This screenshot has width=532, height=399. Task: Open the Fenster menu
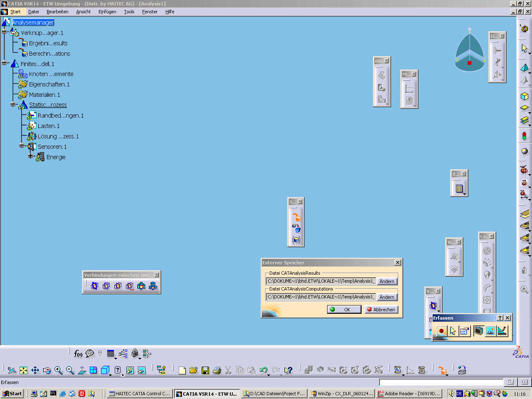(150, 12)
